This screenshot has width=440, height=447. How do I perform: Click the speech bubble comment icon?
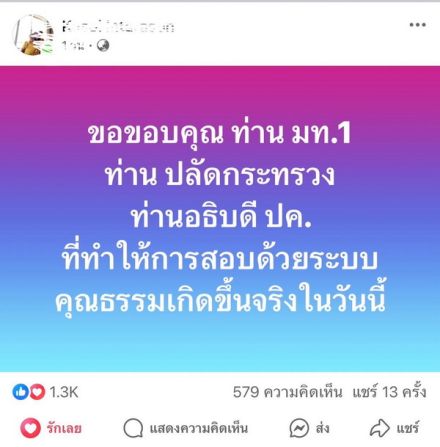coord(133,428)
